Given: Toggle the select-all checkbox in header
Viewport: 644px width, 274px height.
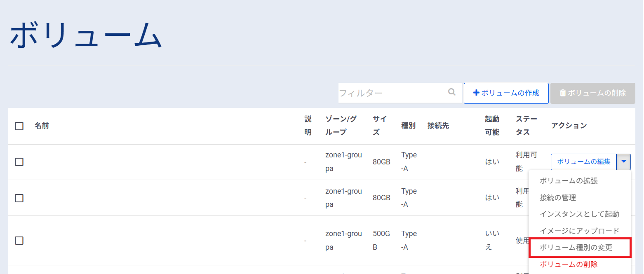Looking at the screenshot, I should point(19,126).
